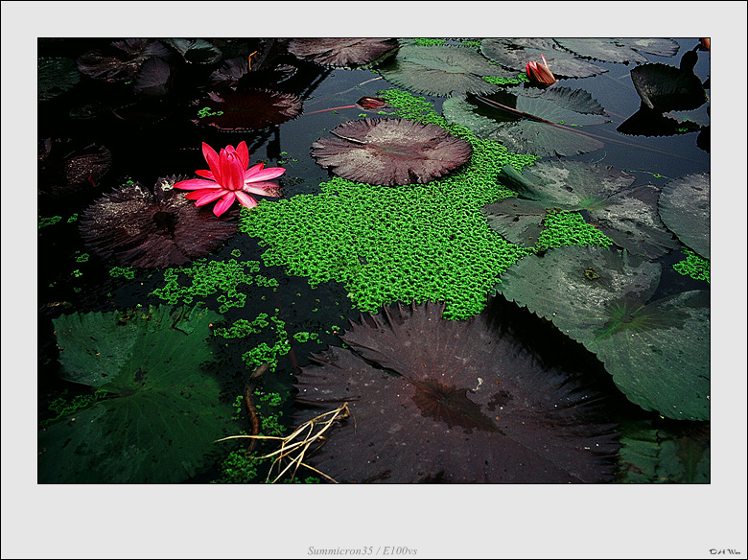Image resolution: width=748 pixels, height=560 pixels.
Task: Click the dark purple lily pad at top left
Action: 245,108
